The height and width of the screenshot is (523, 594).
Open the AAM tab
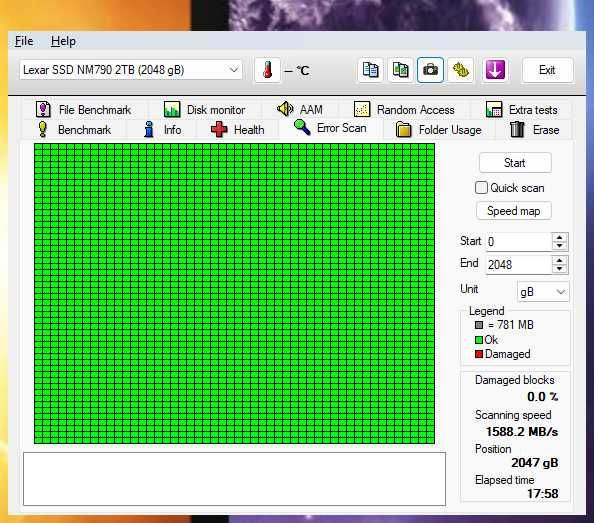(300, 110)
